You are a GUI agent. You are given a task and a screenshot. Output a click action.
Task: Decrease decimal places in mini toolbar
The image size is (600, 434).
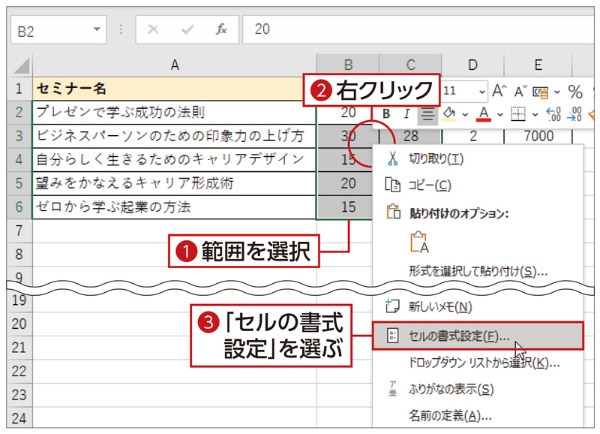[x=575, y=114]
